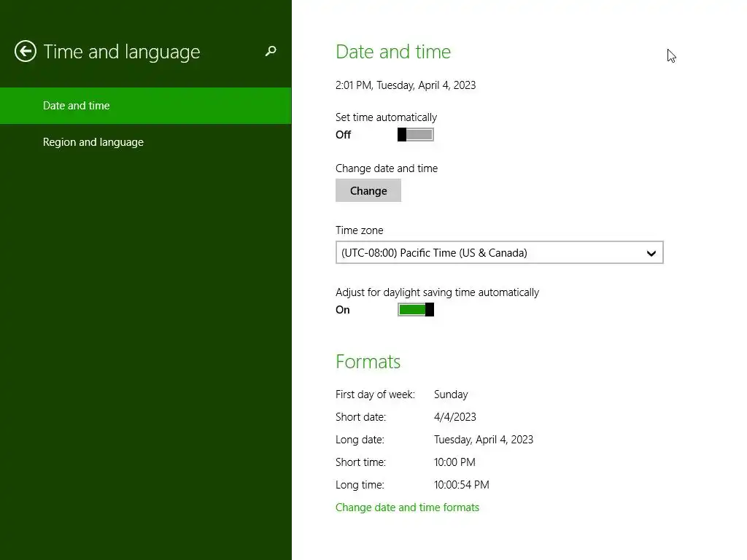
Task: Click the Change date and time button
Action: [x=368, y=190]
